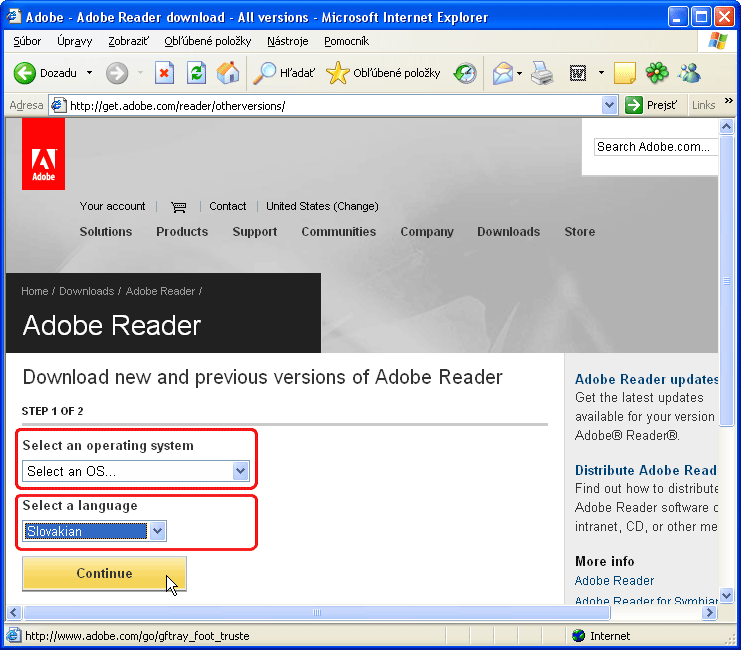Click the Mail envelope icon
741x650 pixels.
503,73
